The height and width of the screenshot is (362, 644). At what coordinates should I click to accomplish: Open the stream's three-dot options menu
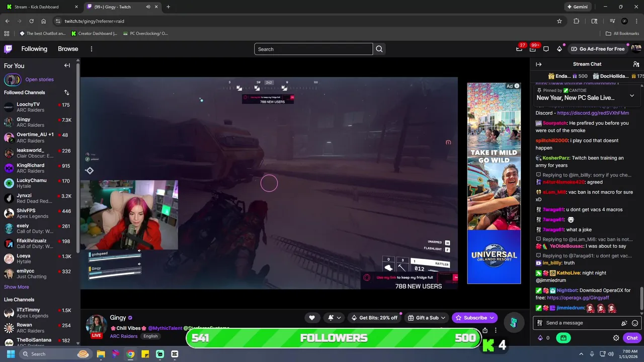tap(496, 330)
